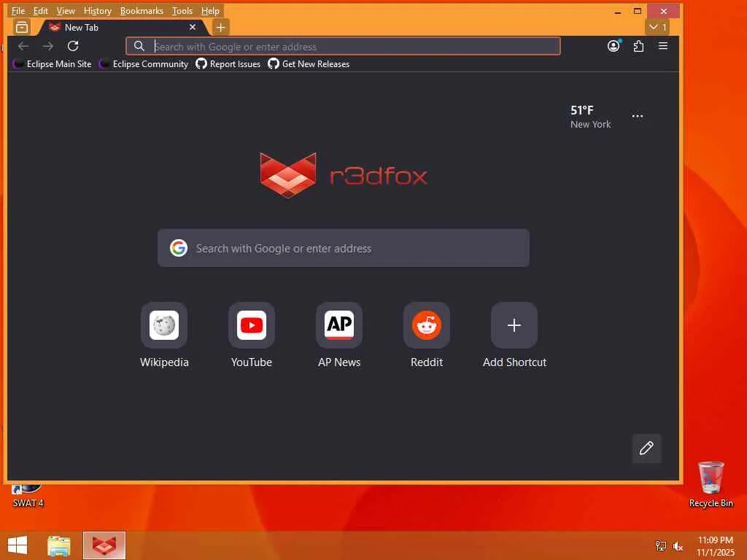Expand the list all tabs dropdown
The image size is (747, 560).
(x=658, y=27)
